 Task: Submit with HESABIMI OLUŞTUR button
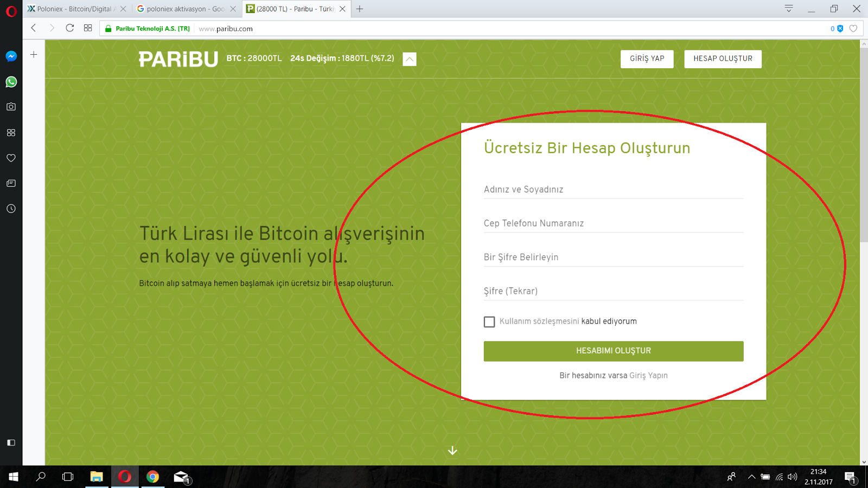pyautogui.click(x=614, y=351)
